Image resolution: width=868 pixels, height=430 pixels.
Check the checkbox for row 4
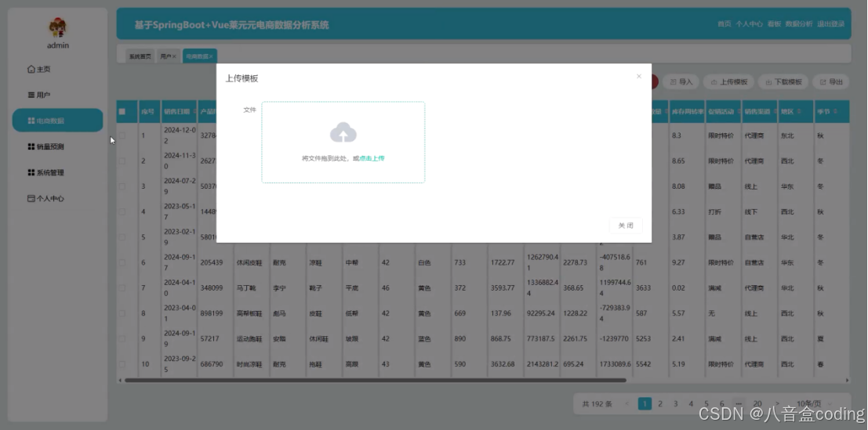[x=122, y=211]
